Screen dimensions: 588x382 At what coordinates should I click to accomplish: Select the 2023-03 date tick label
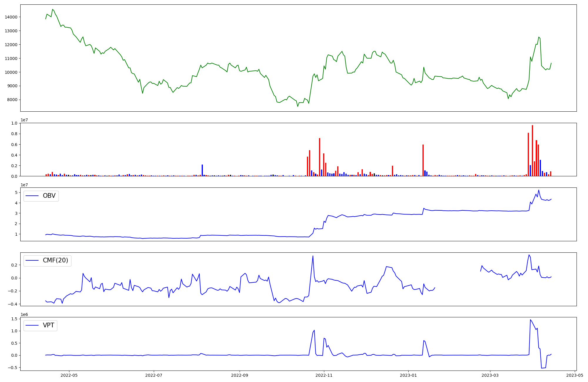[490, 375]
